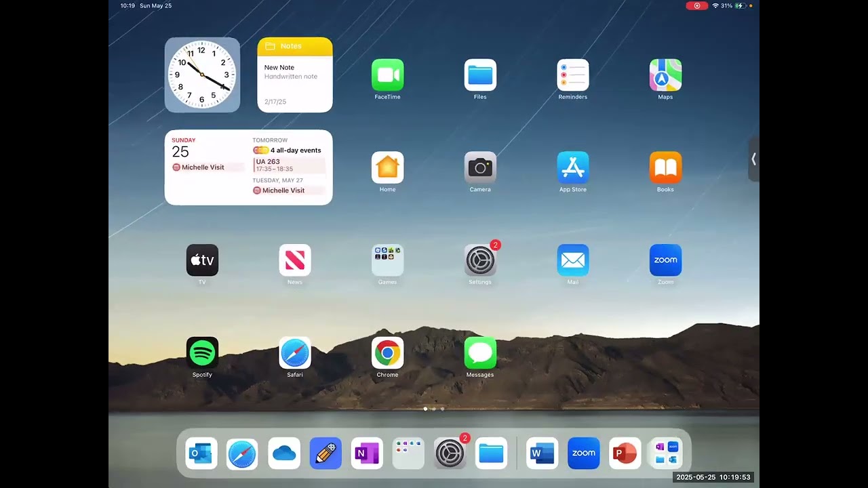The width and height of the screenshot is (868, 488).
Task: Open Apple Maps
Action: (x=665, y=75)
